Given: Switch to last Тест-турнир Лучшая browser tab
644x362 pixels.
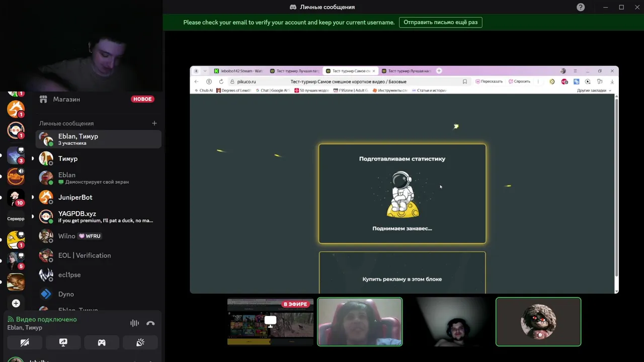Looking at the screenshot, I should pos(407,71).
